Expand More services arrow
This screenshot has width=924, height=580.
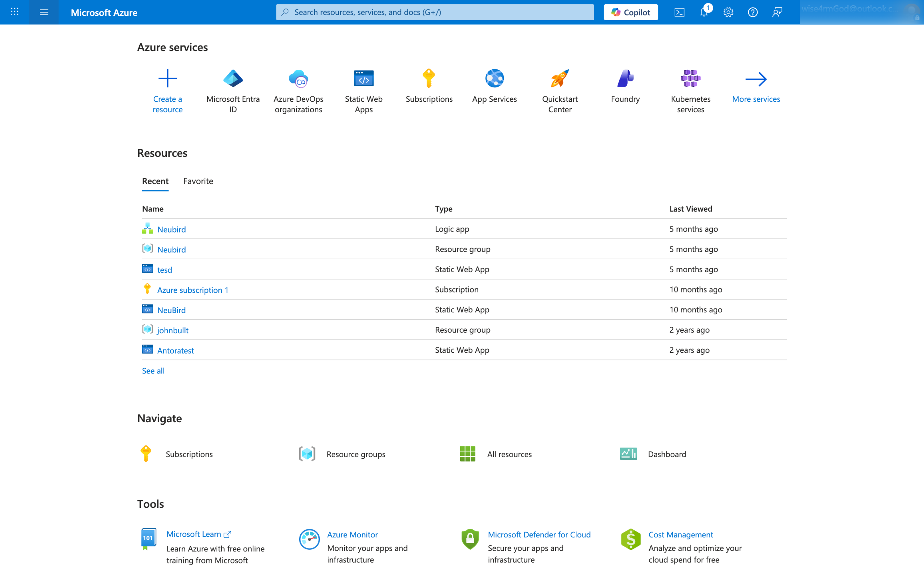(x=756, y=79)
